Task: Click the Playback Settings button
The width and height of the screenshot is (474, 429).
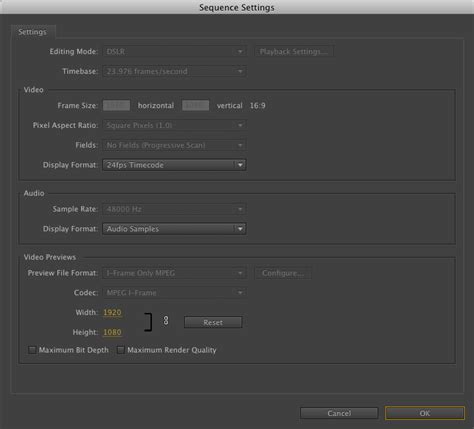Action: pos(294,52)
